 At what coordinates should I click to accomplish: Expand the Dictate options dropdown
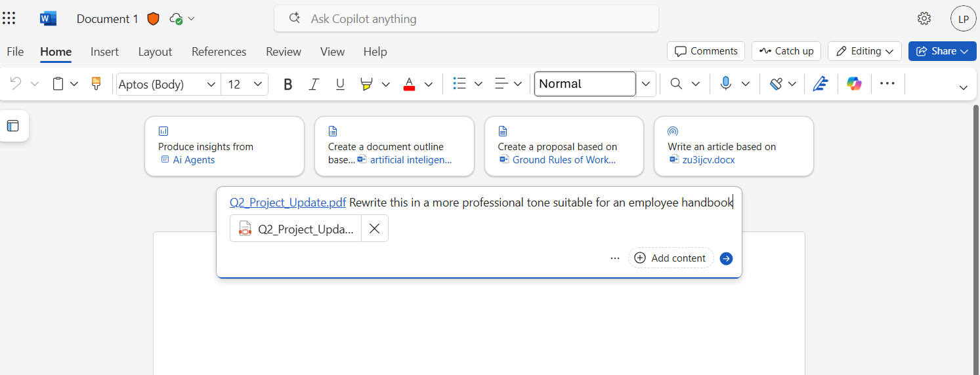[x=746, y=84]
